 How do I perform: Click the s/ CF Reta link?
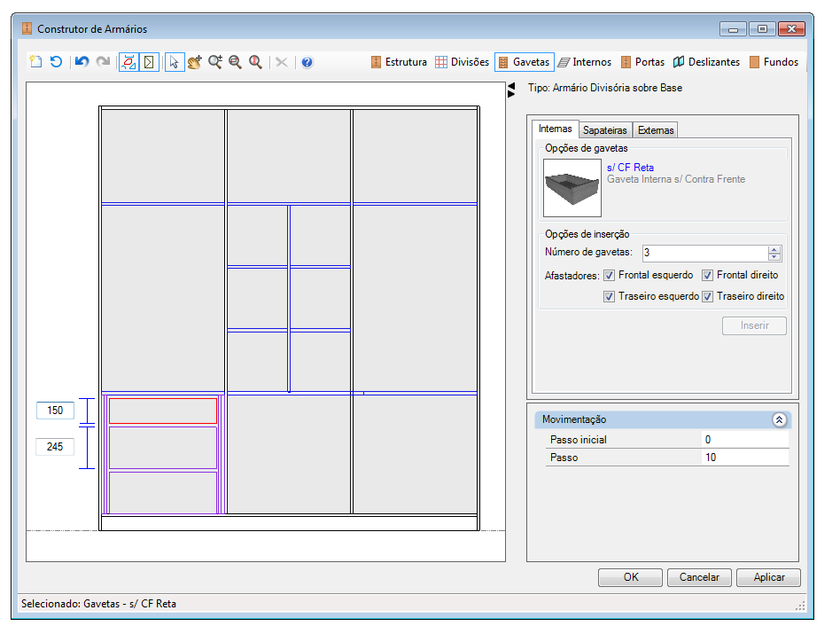point(630,168)
